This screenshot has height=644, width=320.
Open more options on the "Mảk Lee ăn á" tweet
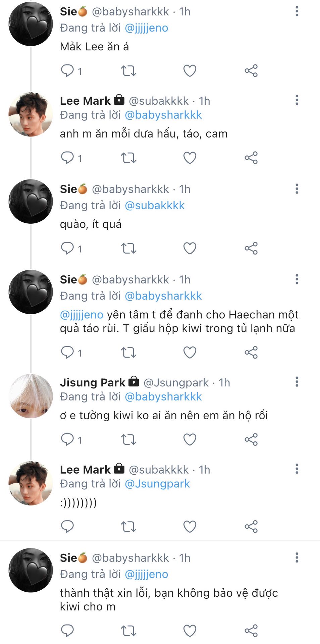tap(297, 11)
